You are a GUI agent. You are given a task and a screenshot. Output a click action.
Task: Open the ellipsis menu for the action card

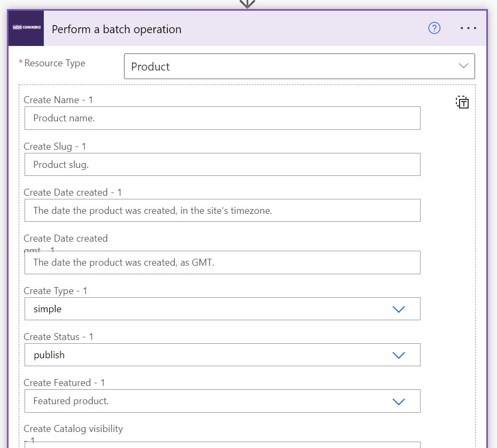point(468,28)
